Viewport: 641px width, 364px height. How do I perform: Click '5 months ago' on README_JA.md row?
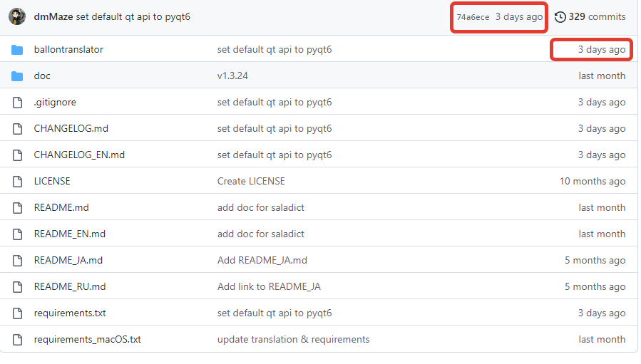pos(595,261)
